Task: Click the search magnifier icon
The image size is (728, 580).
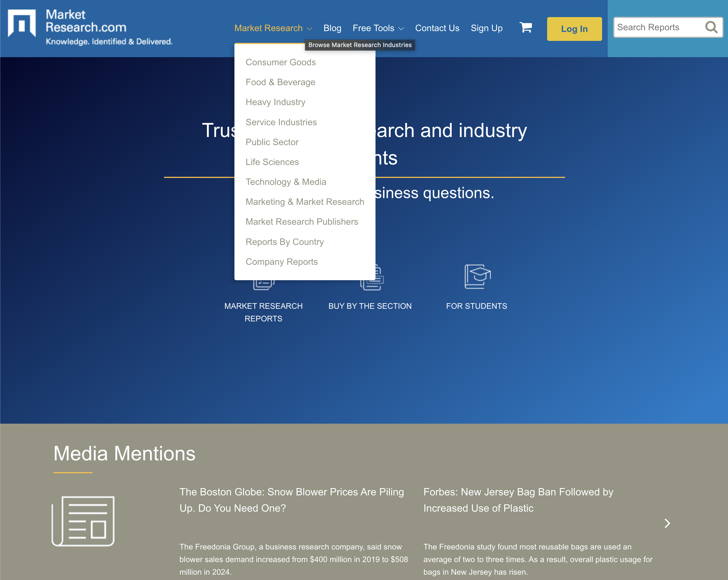Action: click(x=711, y=27)
